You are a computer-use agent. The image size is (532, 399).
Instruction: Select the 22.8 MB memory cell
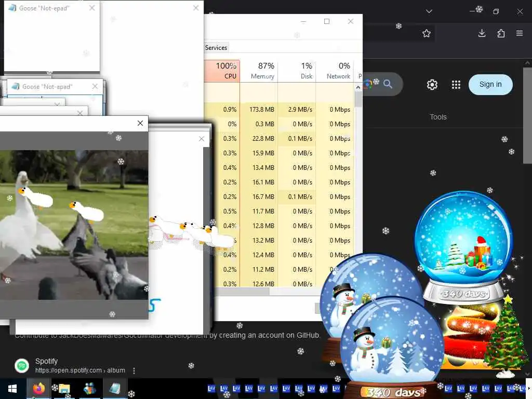click(259, 139)
